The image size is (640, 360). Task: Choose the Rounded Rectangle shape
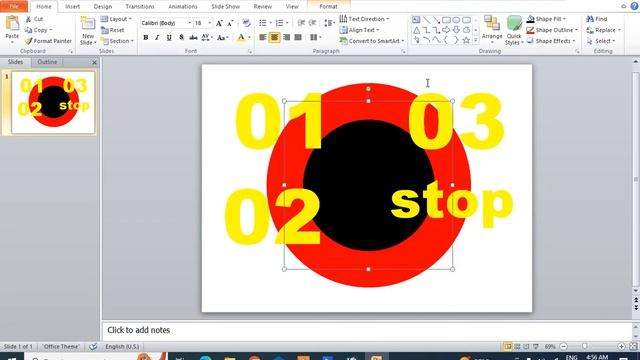466,20
